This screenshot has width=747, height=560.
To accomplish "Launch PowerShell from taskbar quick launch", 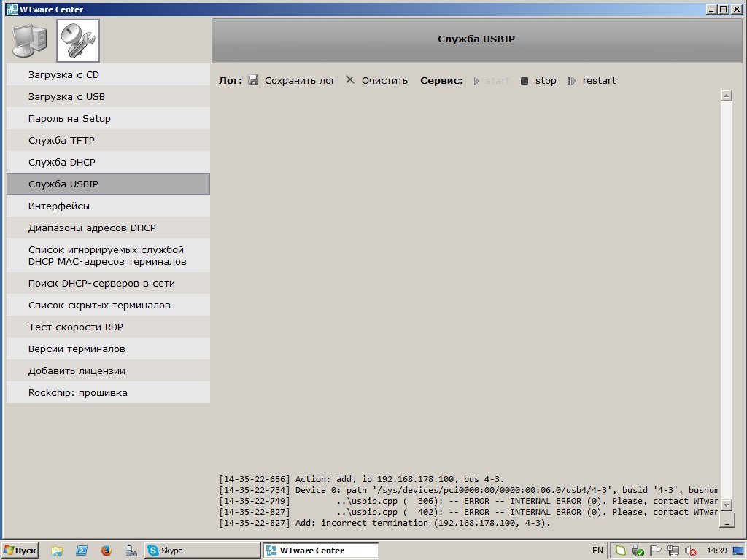I will coord(82,551).
